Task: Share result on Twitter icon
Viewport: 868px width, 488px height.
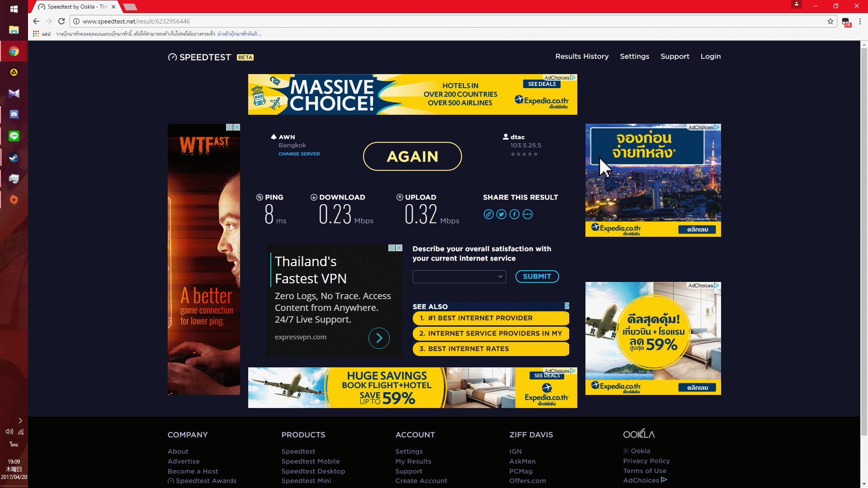Action: pos(501,214)
